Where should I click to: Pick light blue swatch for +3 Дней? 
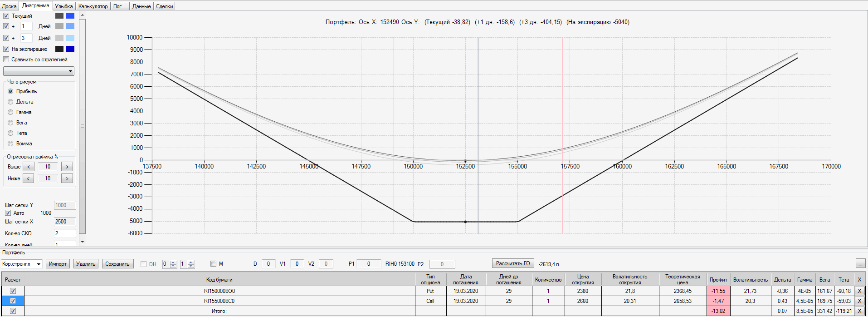(70, 38)
